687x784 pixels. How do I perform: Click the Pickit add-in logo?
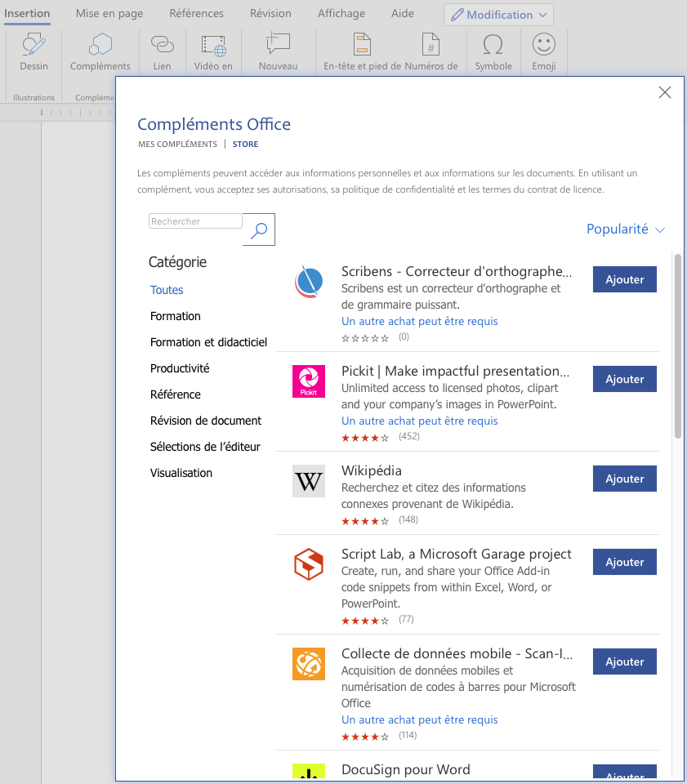click(309, 381)
